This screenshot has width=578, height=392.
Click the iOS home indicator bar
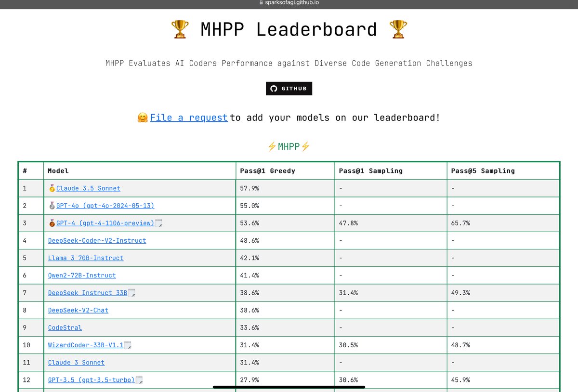pos(289,386)
